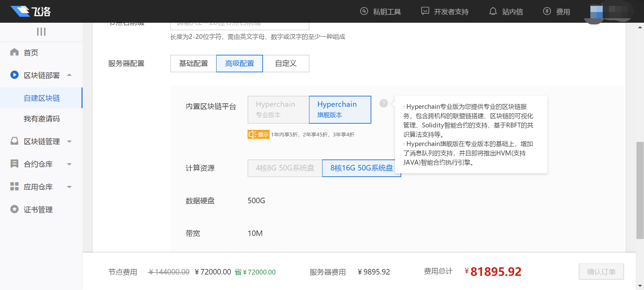Click the 区块链部署 play-circle icon
The width and height of the screenshot is (644, 290).
click(x=14, y=75)
